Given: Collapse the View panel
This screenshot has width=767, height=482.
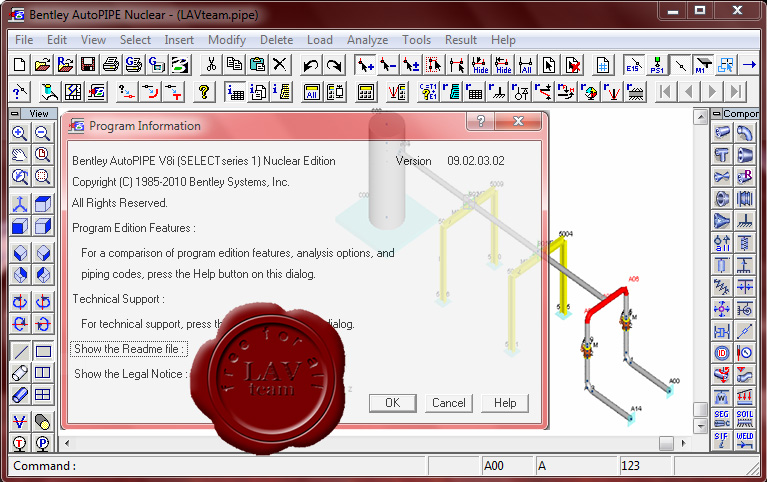Looking at the screenshot, I should click(x=15, y=114).
